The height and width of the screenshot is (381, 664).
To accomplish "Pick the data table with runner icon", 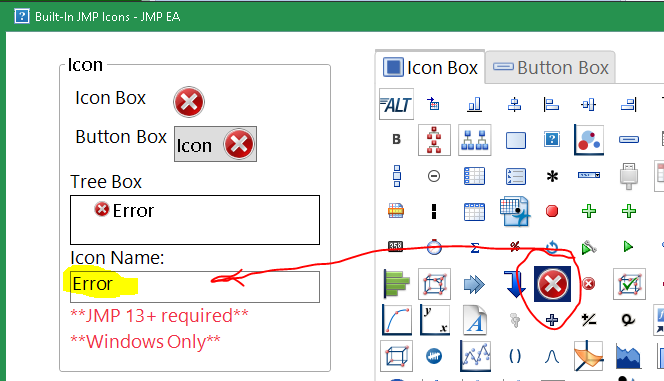I will pos(515,211).
